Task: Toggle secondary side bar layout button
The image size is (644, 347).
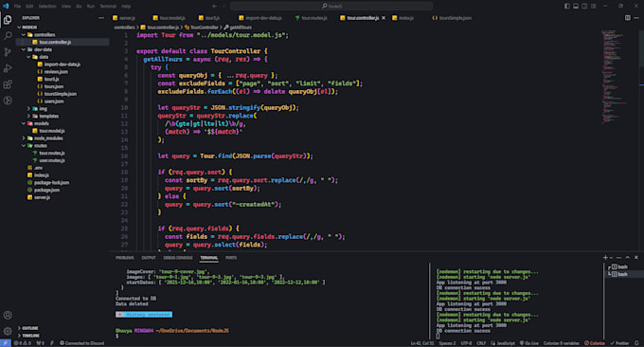Action: pos(584,7)
